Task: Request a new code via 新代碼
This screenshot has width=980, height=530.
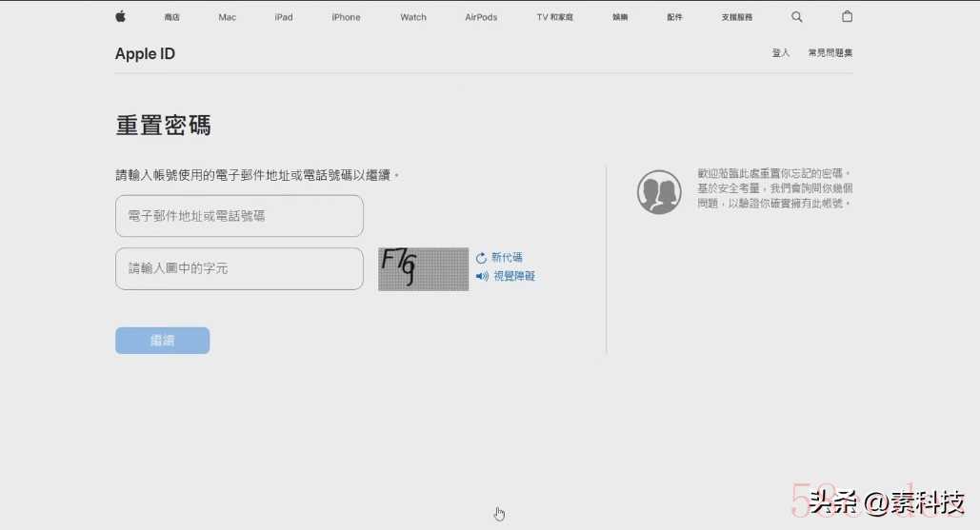Action: [507, 257]
